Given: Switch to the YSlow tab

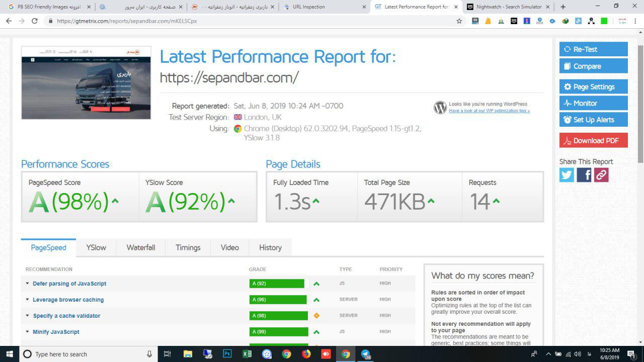Looking at the screenshot, I should point(96,247).
